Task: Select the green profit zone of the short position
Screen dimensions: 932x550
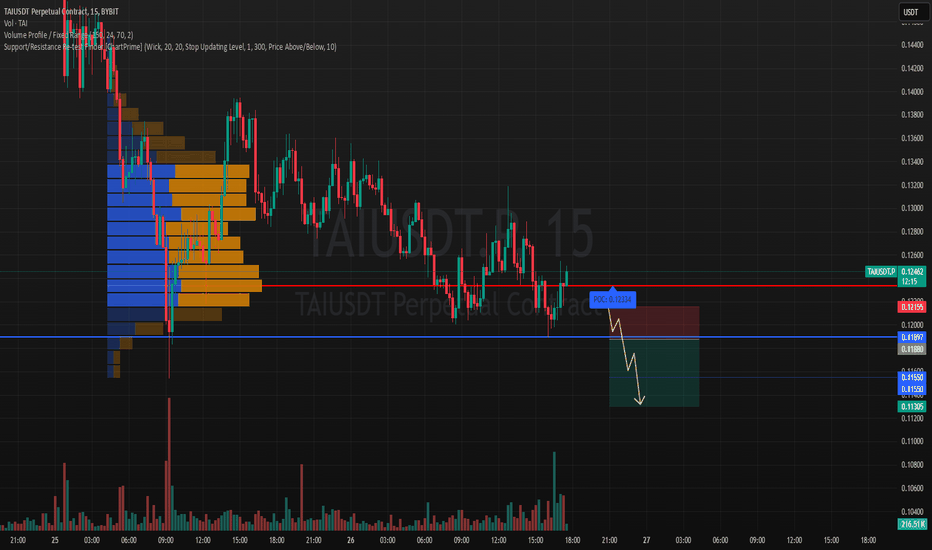Action: click(x=654, y=373)
